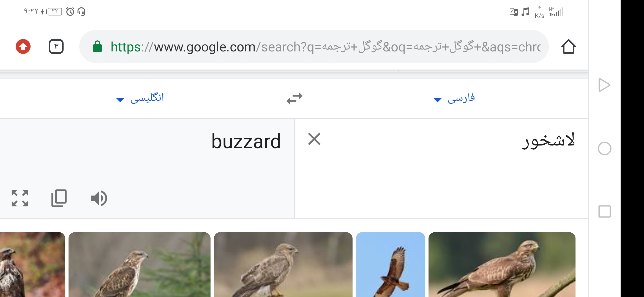Screen dimensions: 644x297
Task: Open the flying buzzard blue-sky thumbnail
Action: [x=390, y=265]
